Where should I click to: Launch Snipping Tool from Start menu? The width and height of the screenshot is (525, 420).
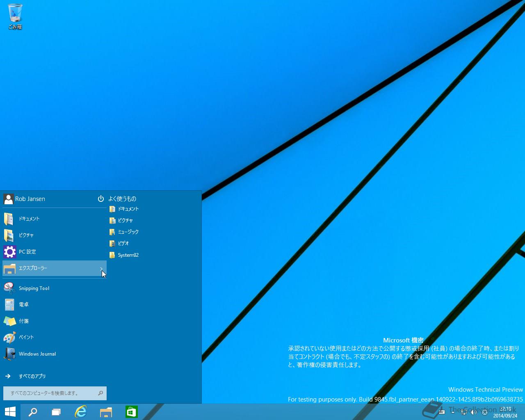(x=55, y=288)
